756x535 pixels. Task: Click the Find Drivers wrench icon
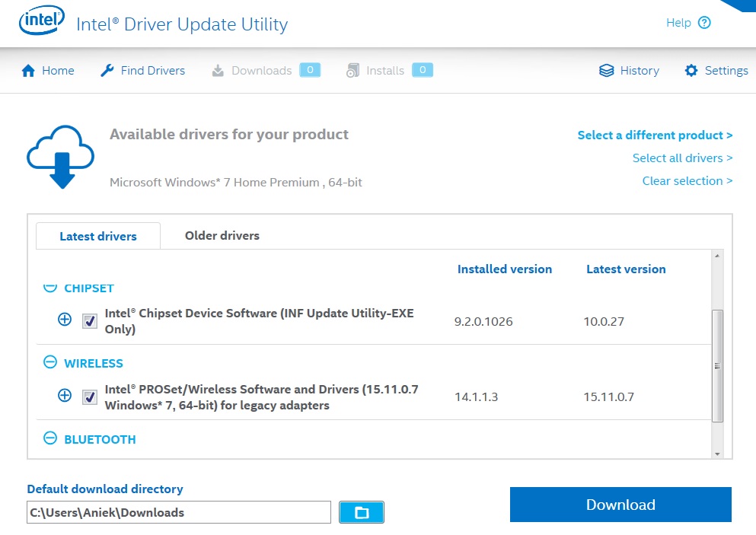pyautogui.click(x=107, y=70)
